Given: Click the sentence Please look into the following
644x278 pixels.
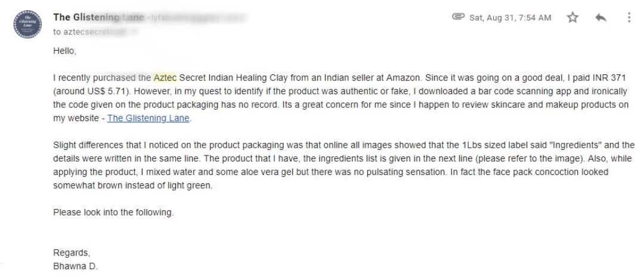Looking at the screenshot, I should (113, 213).
